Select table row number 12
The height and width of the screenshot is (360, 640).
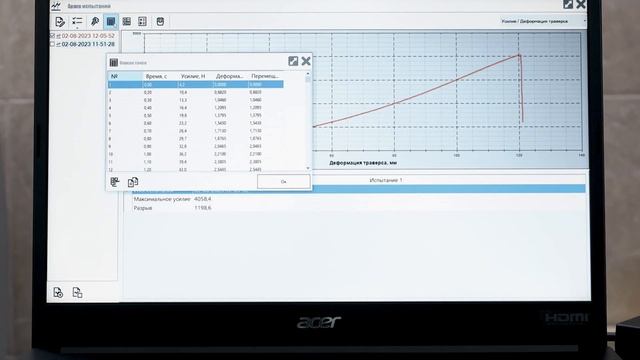[x=196, y=170]
